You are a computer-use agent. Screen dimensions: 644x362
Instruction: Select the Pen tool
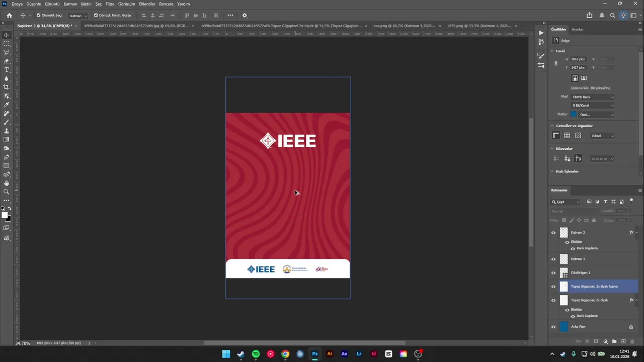(7, 157)
